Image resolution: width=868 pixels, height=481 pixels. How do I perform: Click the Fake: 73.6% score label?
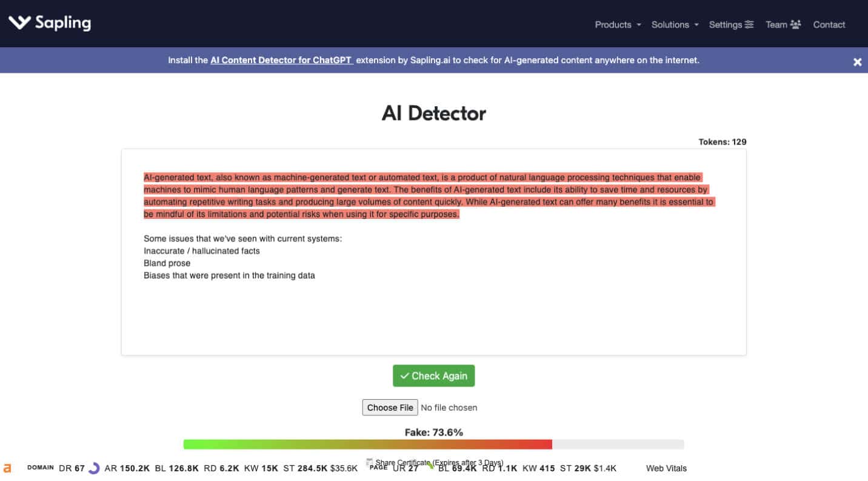click(x=434, y=432)
